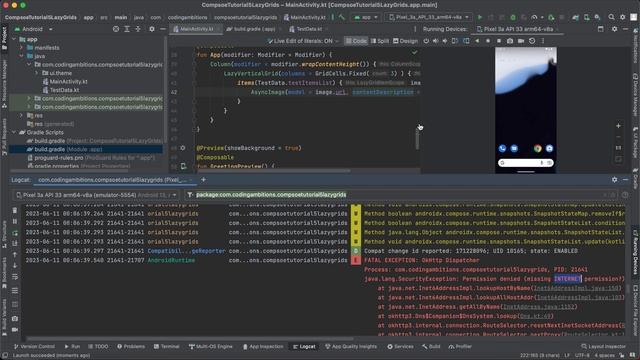Screen dimensions: 640x360
Task: Open Project panel settings gear
Action: pyautogui.click(x=152, y=29)
